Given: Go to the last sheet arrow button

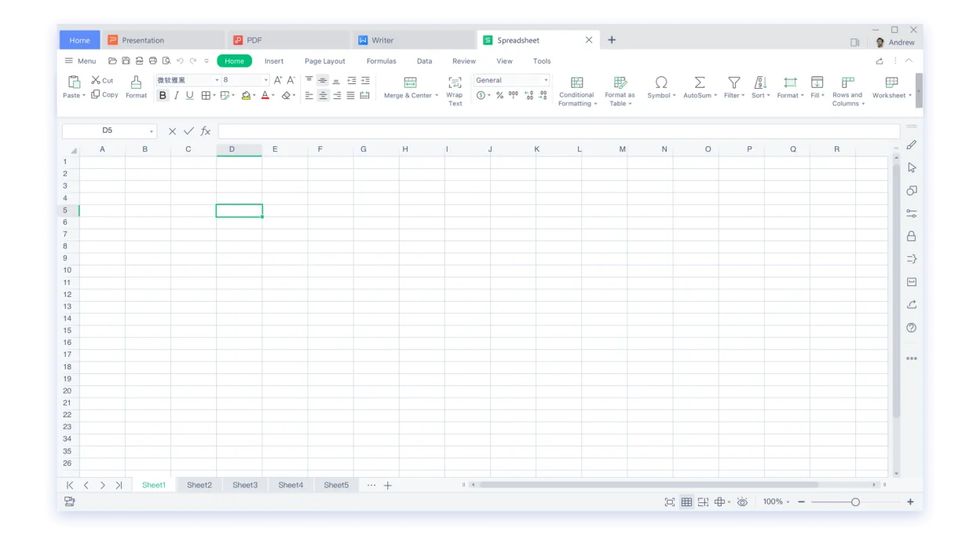Looking at the screenshot, I should tap(119, 486).
